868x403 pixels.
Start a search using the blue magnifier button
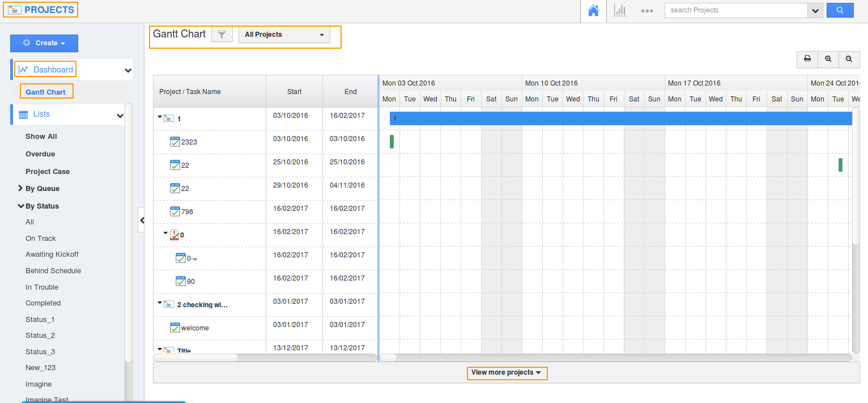coord(840,10)
